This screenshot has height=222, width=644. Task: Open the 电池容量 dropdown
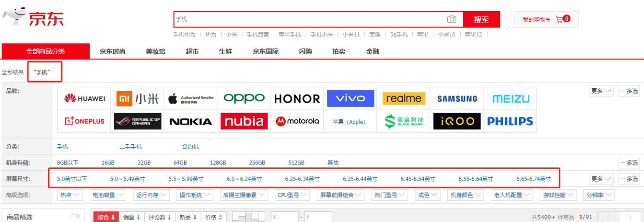[x=108, y=195]
